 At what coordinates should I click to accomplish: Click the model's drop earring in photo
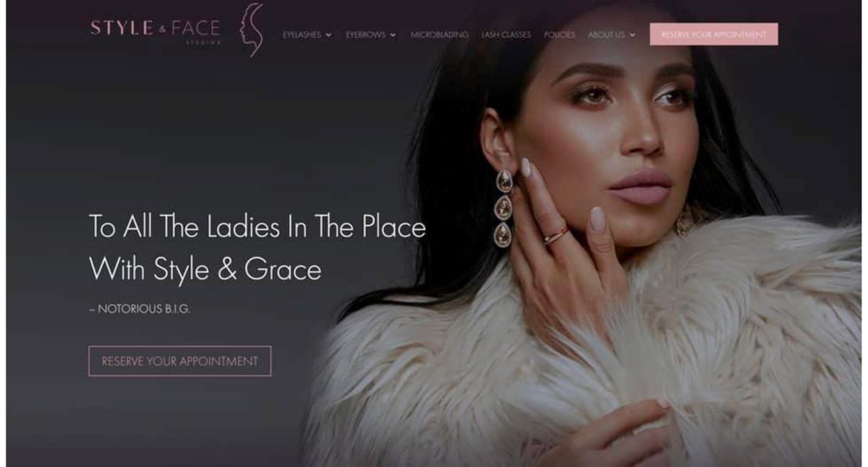503,208
